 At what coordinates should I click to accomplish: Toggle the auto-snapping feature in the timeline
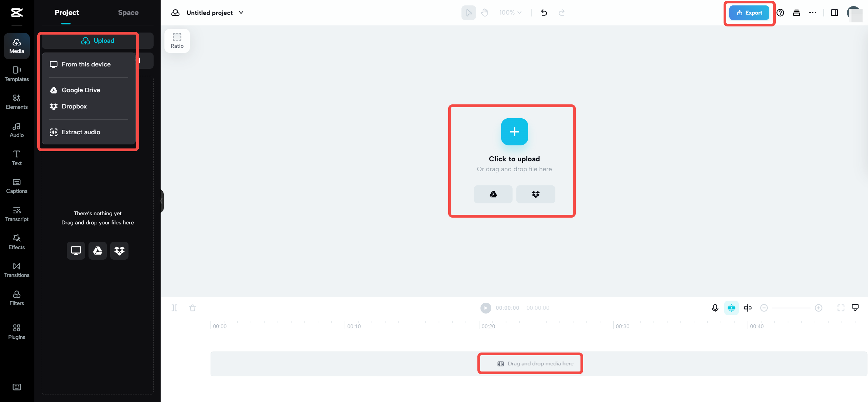[732, 308]
